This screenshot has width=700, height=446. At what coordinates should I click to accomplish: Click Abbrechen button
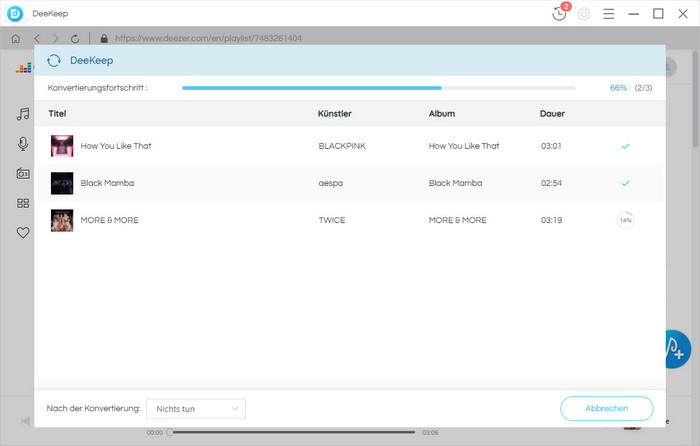[x=607, y=408]
